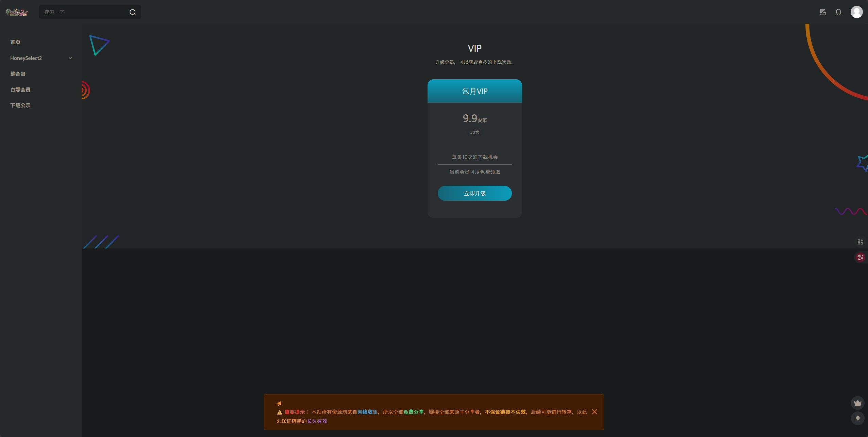868x437 pixels.
Task: Click the search magnifier icon
Action: coord(133,12)
